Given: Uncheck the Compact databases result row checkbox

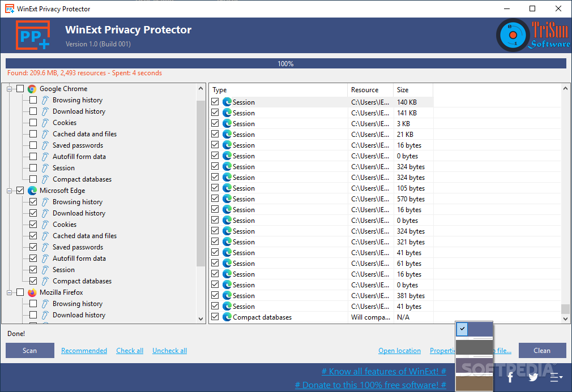Looking at the screenshot, I should coord(215,317).
